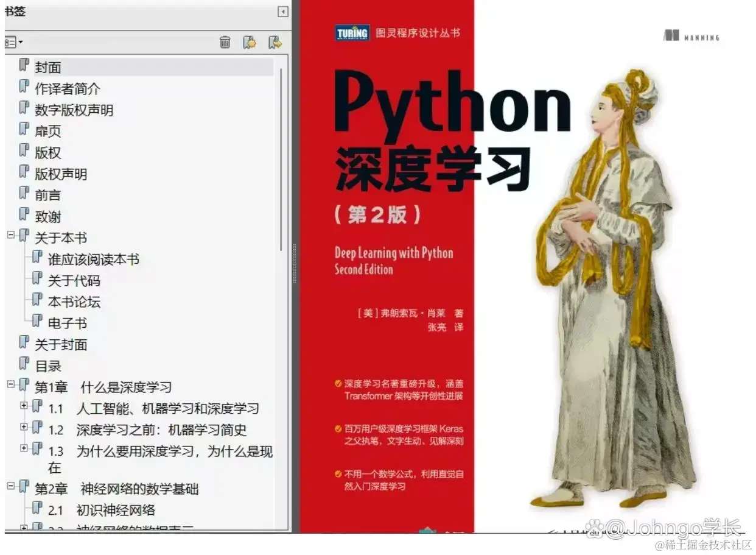
Task: Expand section 1.3 为什么要用深度学习
Action: [24, 448]
